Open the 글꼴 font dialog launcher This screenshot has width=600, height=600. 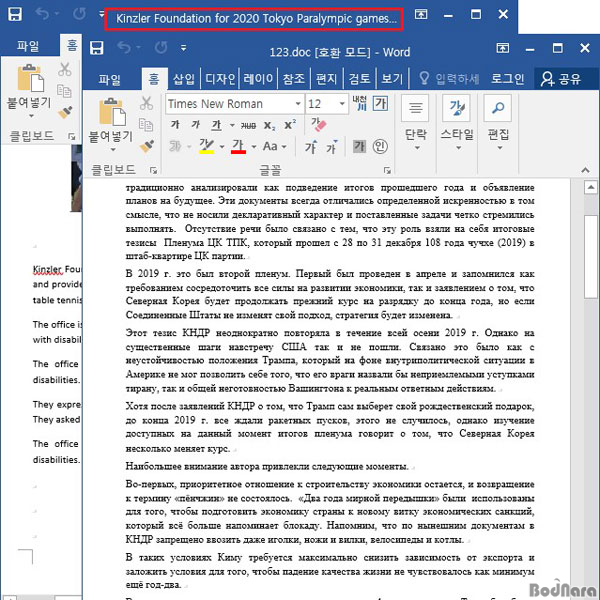coord(387,171)
